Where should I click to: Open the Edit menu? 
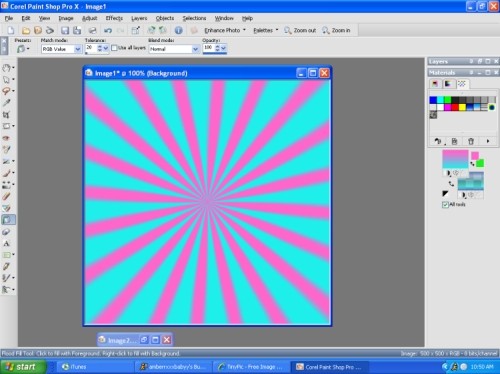(26, 18)
